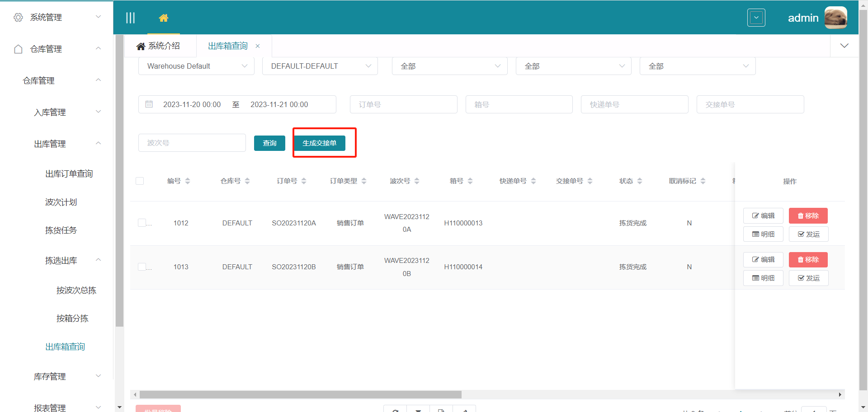Open 按波次总拣 menu item
Screen dimensions: 868x412
click(76, 290)
